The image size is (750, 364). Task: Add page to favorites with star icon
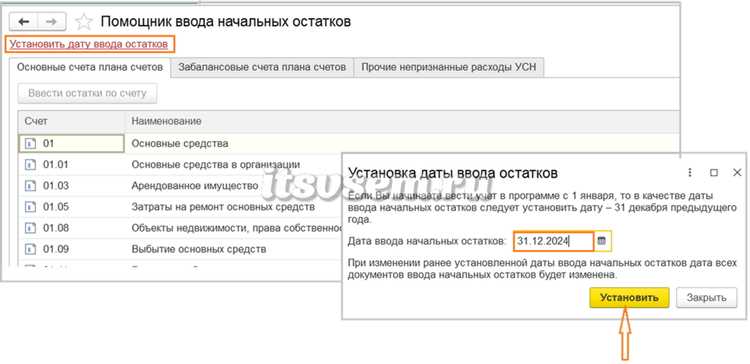coord(84,22)
